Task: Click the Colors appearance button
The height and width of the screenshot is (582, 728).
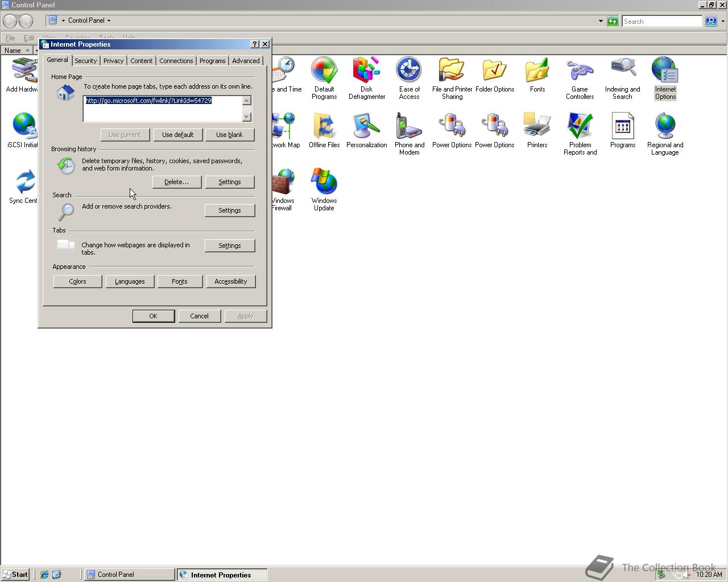Action: [x=77, y=281]
